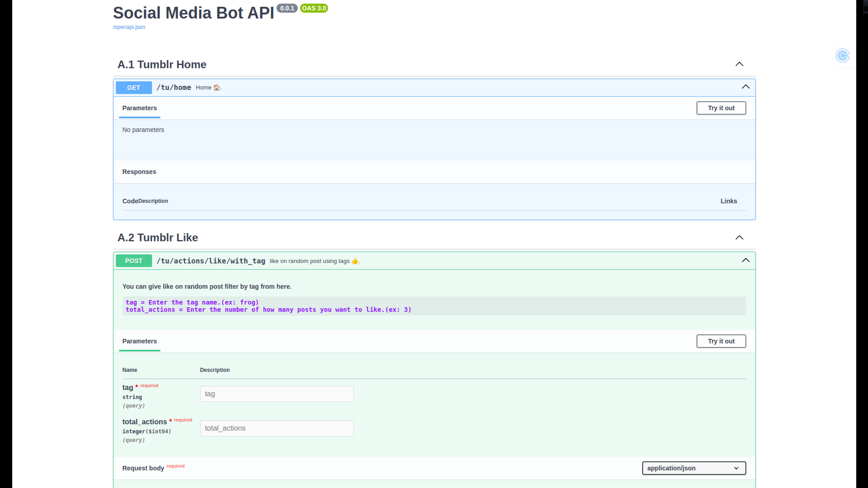Screen dimensions: 868x488
Task: Click the 0.0.1 version badge
Action: [287, 8]
